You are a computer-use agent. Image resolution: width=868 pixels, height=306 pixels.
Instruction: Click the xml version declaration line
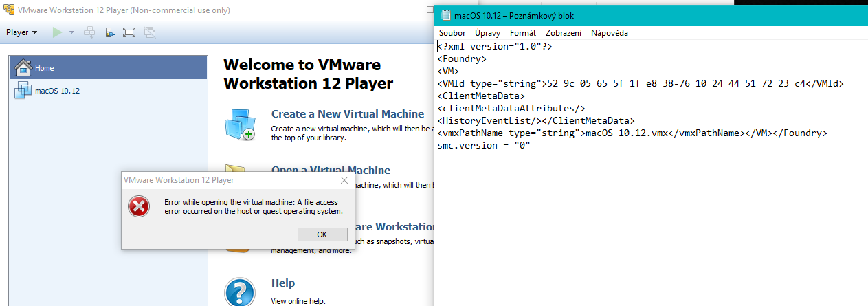tap(495, 47)
